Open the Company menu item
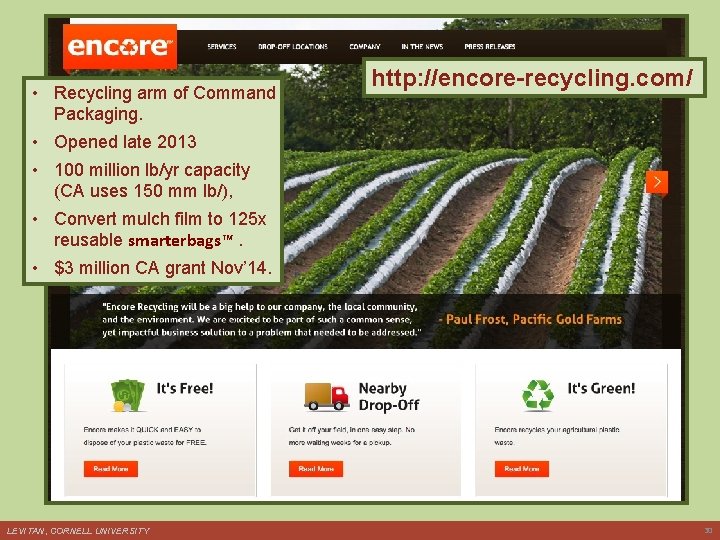Image resolution: width=720 pixels, height=540 pixels. 365,46
